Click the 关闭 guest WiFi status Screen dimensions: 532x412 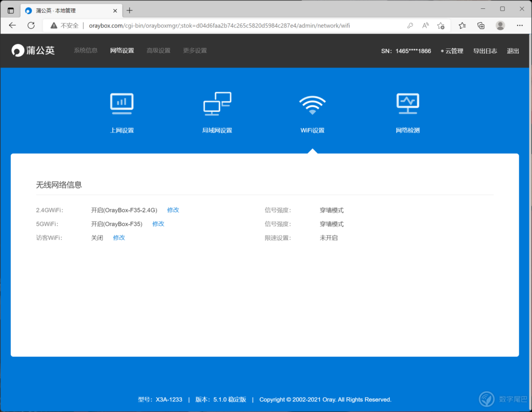[x=97, y=238]
